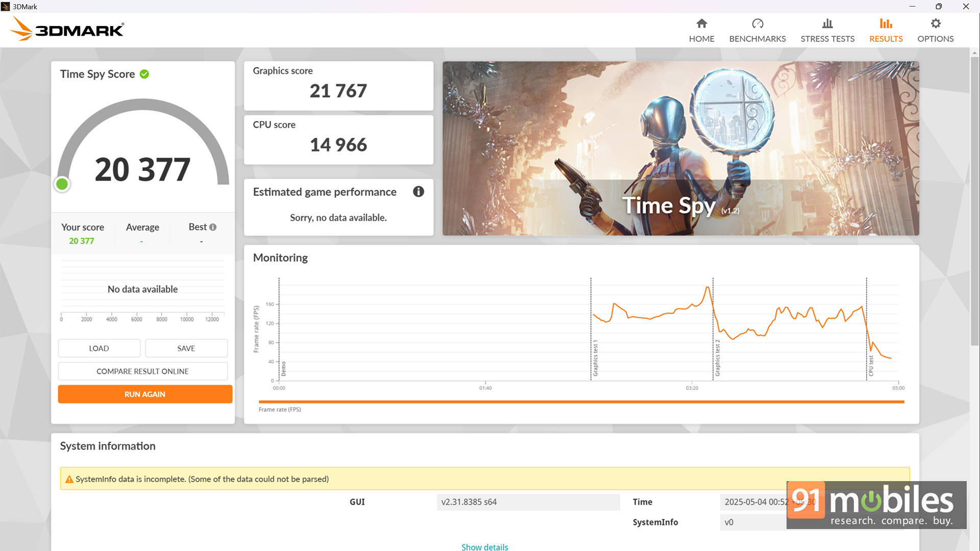This screenshot has width=980, height=551.
Task: Click COMPARE RESULT ONLINE button
Action: point(143,371)
